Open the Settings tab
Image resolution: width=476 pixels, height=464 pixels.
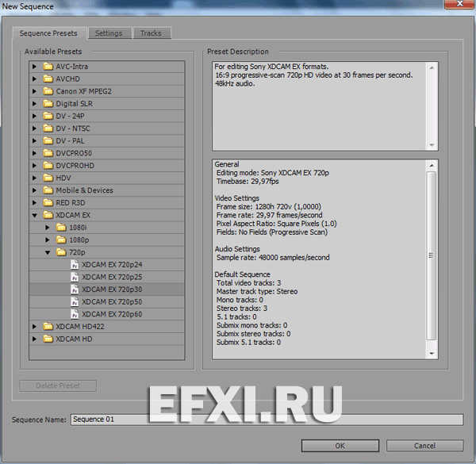tap(109, 33)
